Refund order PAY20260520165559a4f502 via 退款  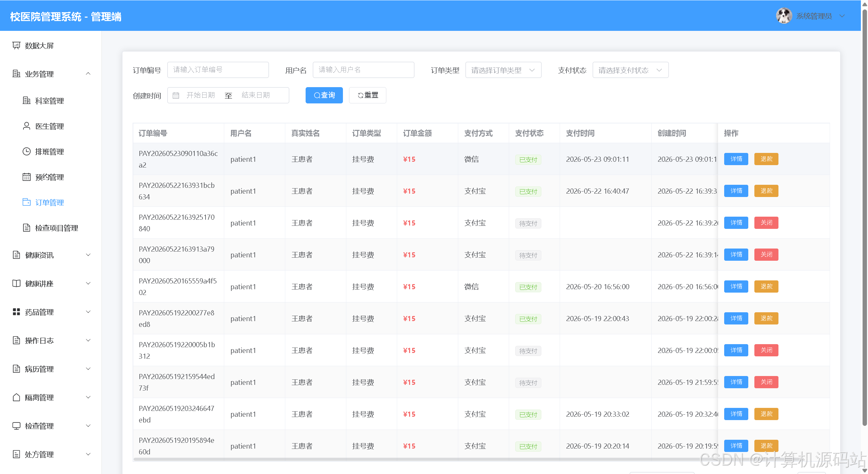[766, 287]
